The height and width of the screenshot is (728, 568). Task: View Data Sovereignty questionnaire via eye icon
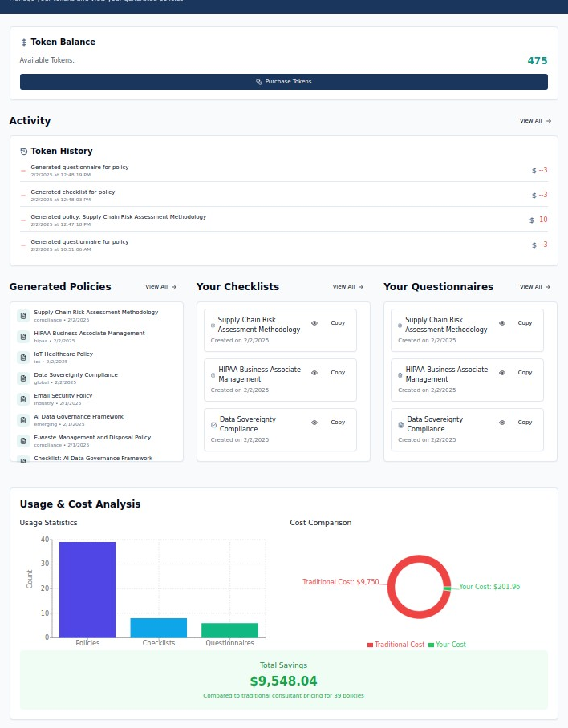click(x=502, y=423)
